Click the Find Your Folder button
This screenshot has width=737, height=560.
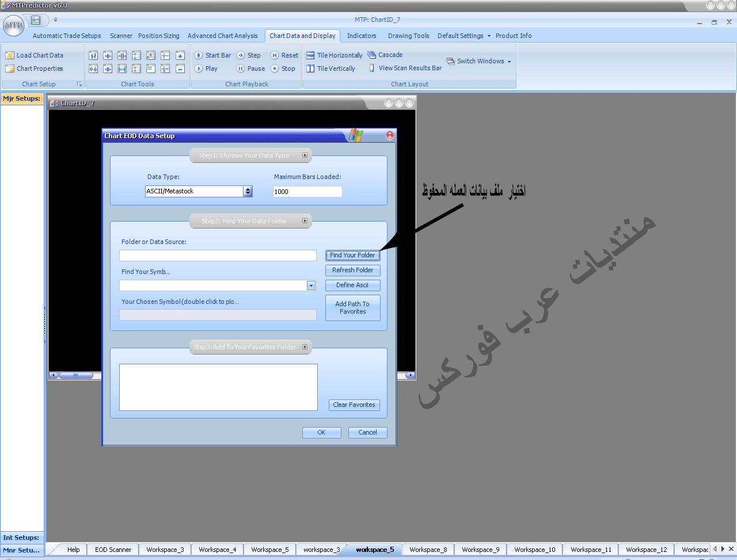click(352, 255)
